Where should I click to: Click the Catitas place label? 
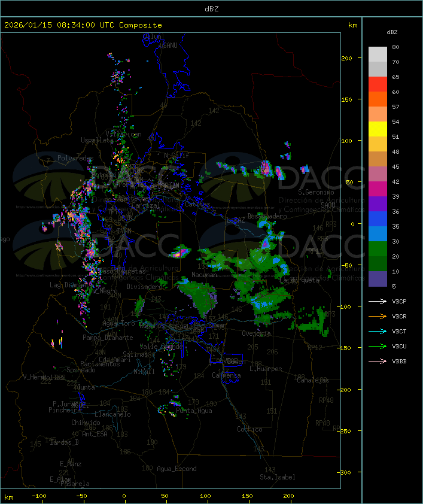(197, 204)
